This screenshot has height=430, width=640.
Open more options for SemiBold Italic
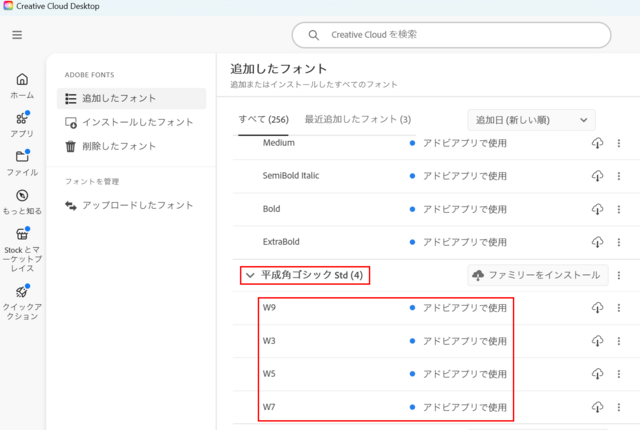[x=619, y=176]
